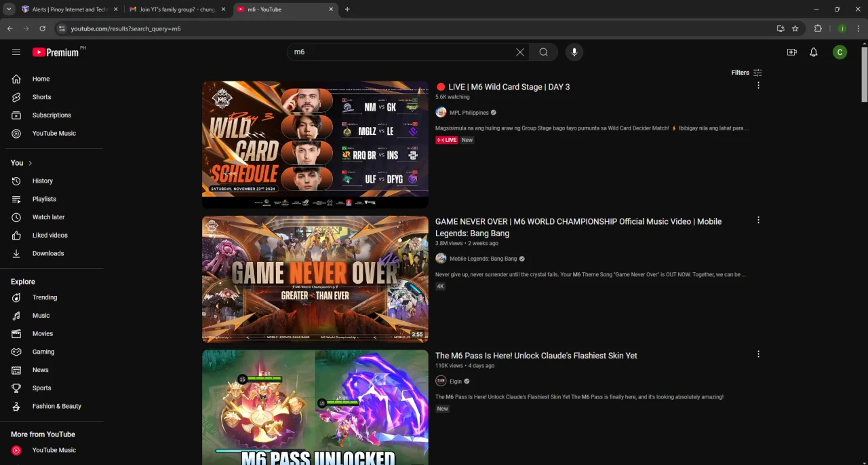Open options for M6 Pass video
Image resolution: width=868 pixels, height=465 pixels.
coord(758,354)
